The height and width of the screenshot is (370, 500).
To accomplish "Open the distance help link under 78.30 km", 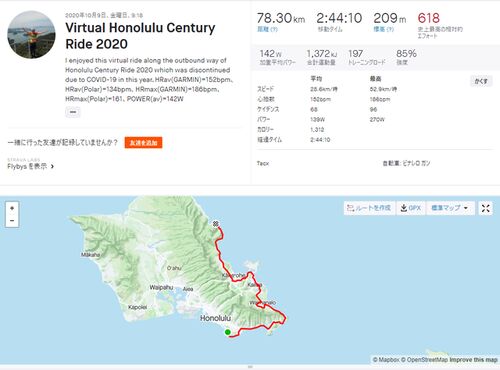I will 267,29.
